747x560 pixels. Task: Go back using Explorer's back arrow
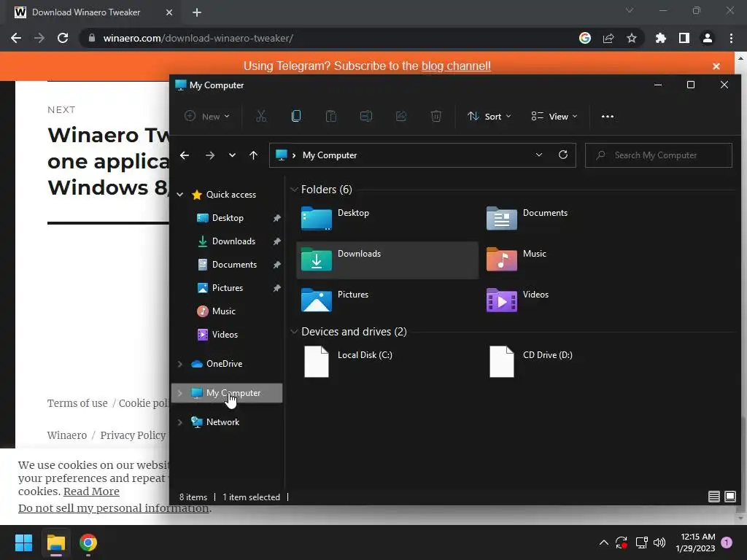point(185,155)
